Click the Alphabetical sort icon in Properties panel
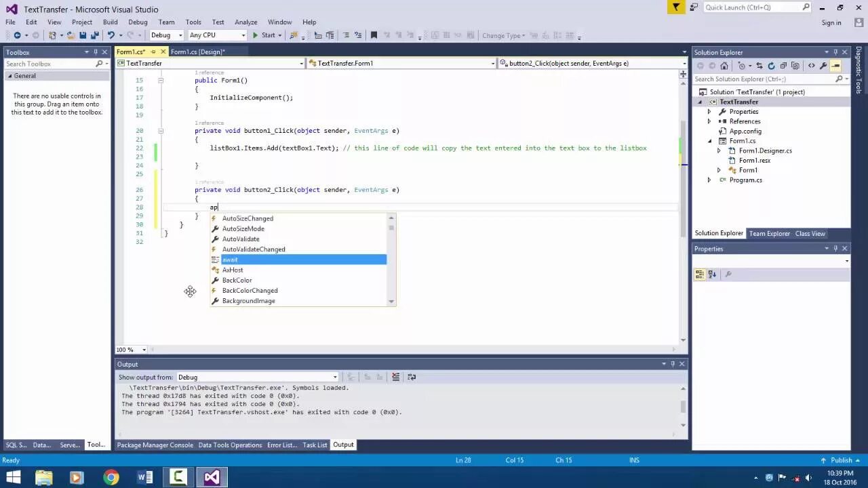This screenshot has height=488, width=868. point(712,274)
